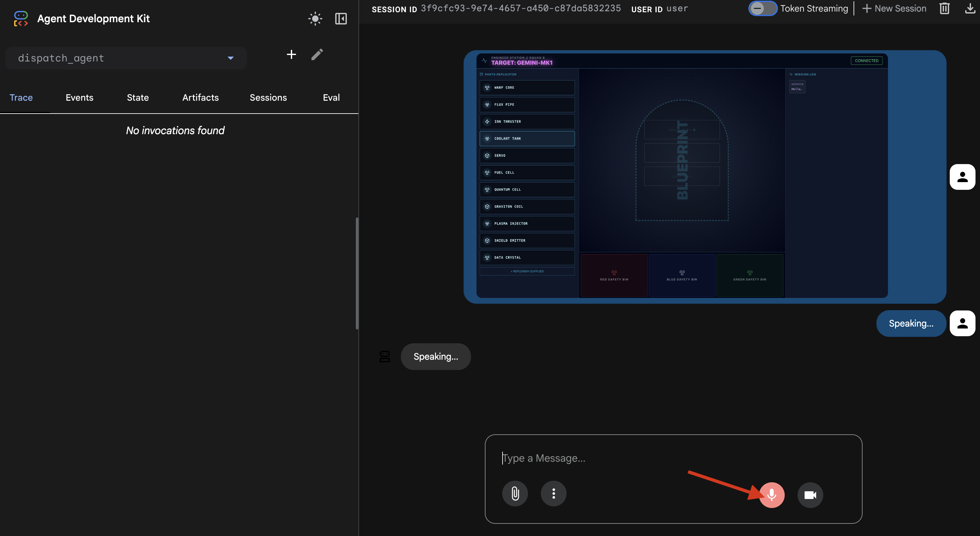The image size is (980, 536).
Task: Click the New Session button
Action: [894, 8]
